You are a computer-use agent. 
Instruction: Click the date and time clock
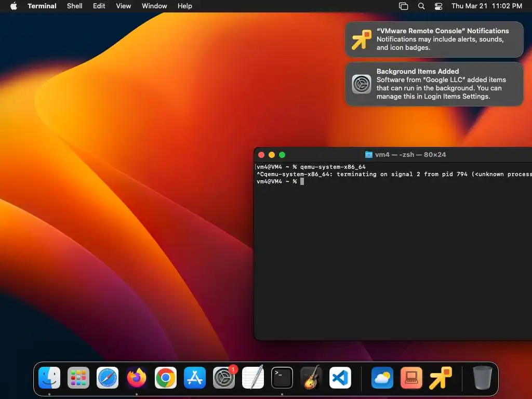pos(486,6)
